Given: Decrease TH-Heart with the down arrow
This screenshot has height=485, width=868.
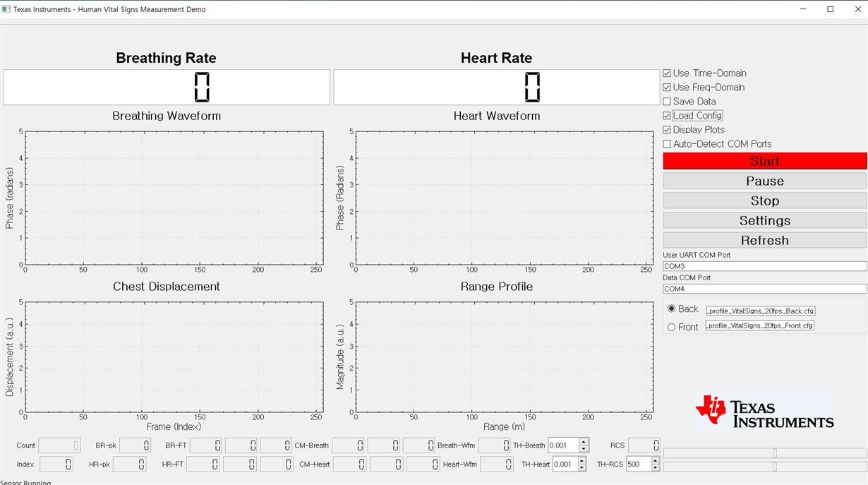Looking at the screenshot, I should tap(581, 467).
